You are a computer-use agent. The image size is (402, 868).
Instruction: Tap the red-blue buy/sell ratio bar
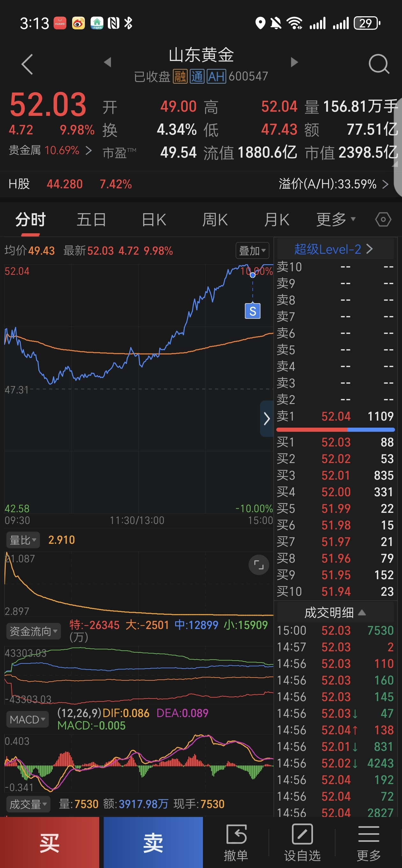[335, 430]
